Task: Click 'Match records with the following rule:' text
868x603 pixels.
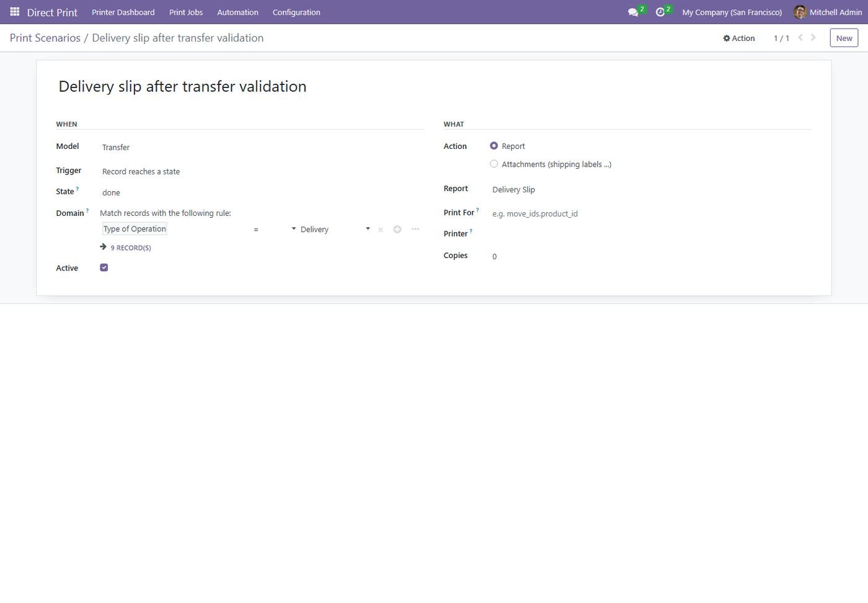Action: (x=166, y=213)
